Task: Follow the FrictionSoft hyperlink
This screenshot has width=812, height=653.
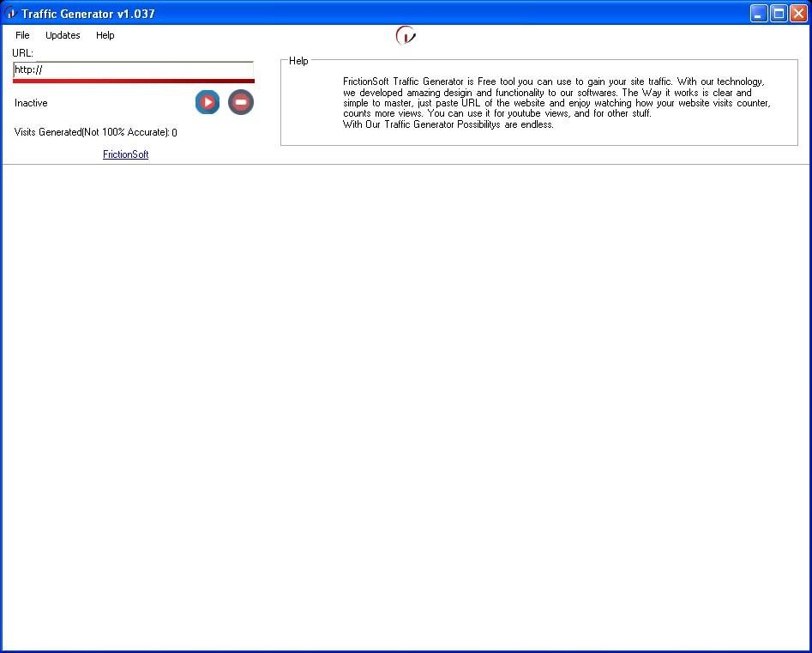Action: tap(126, 154)
